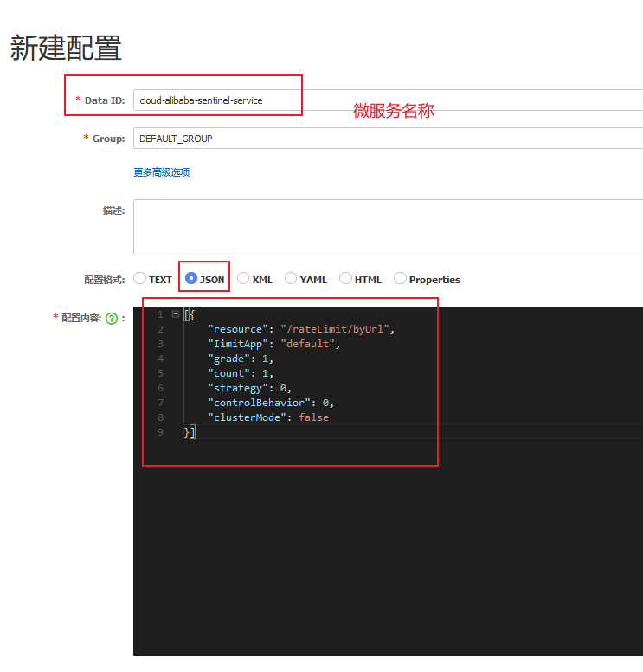Click the "limitApp" key in the editor

pos(238,344)
